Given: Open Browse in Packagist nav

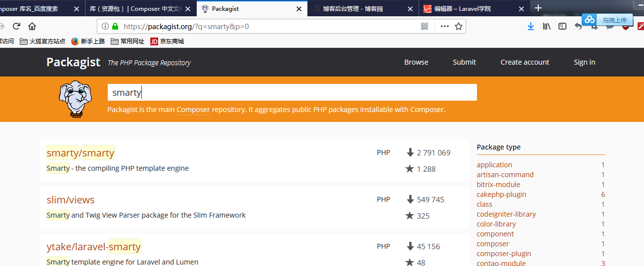Looking at the screenshot, I should point(416,62).
